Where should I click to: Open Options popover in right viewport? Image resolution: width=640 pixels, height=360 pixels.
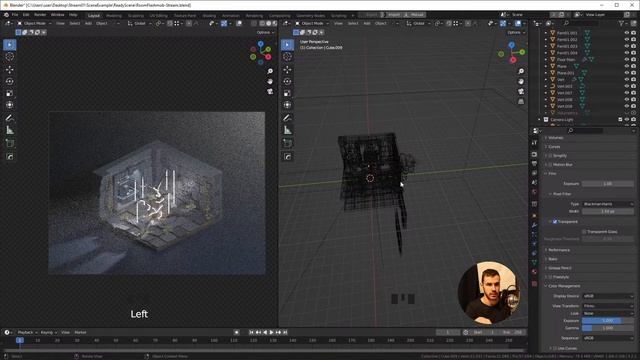(x=516, y=32)
